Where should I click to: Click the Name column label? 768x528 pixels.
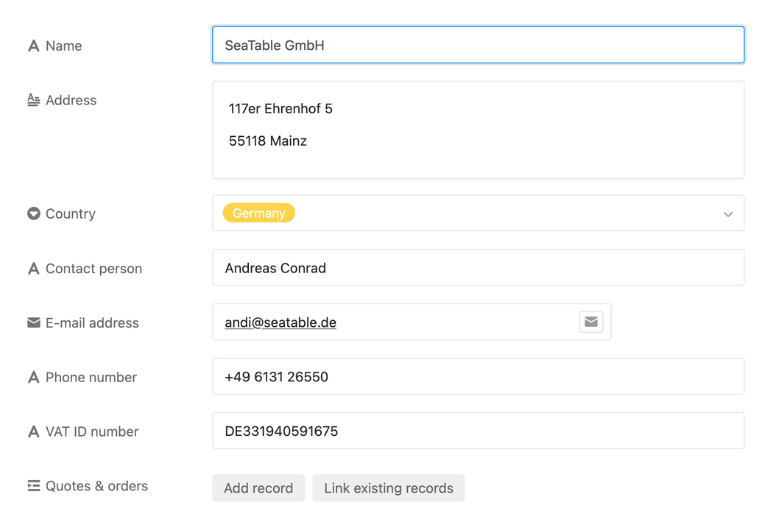64,46
